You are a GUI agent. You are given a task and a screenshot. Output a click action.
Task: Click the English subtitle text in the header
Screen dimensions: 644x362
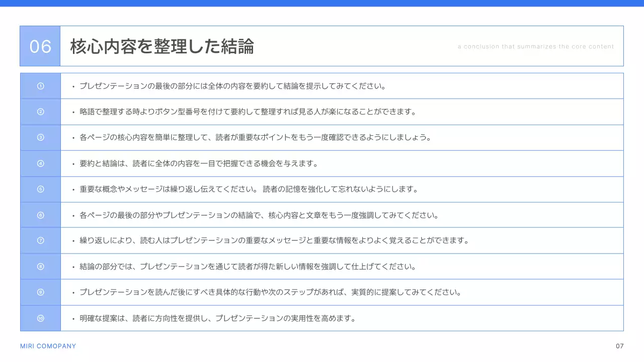point(535,46)
